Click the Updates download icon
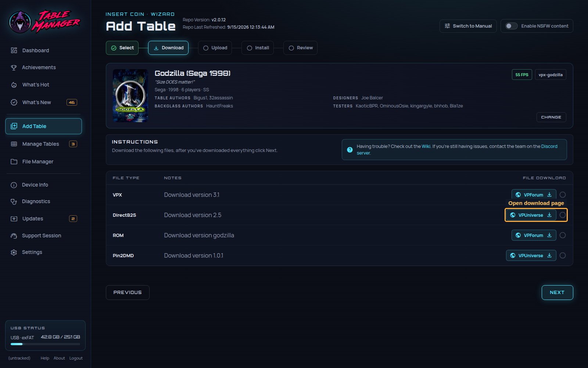Image resolution: width=588 pixels, height=368 pixels. point(14,219)
